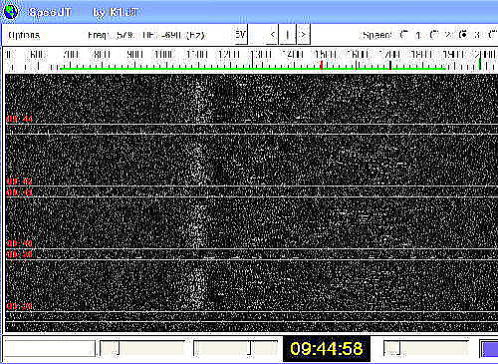
Task: Select Speed option 3 radio button
Action: tap(463, 34)
